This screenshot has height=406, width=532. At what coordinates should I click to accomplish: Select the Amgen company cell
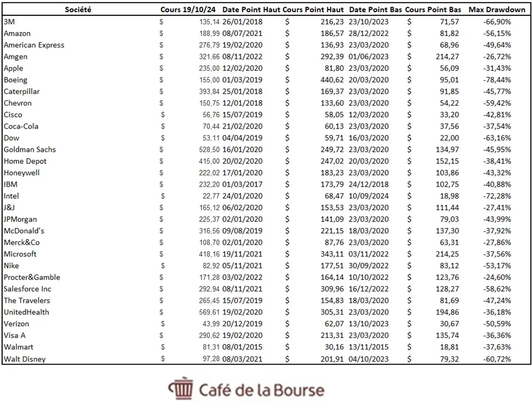pyautogui.click(x=15, y=56)
